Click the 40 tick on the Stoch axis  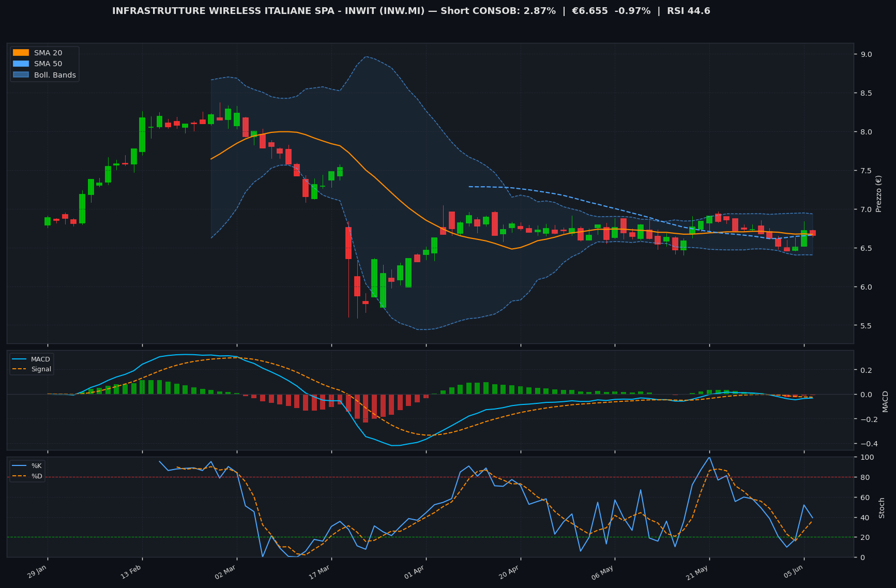point(865,518)
